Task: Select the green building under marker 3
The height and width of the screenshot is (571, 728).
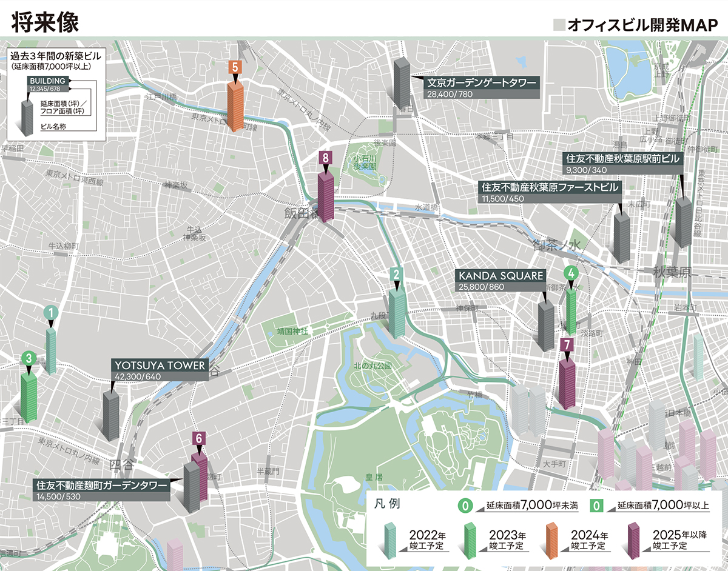Action: tap(29, 397)
